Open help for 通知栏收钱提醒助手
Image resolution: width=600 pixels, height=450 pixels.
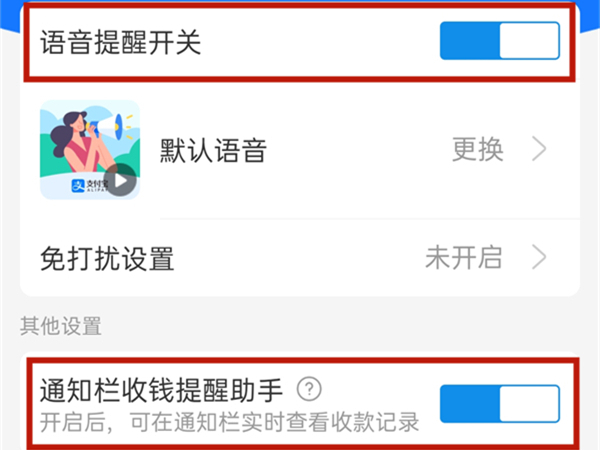coord(309,389)
